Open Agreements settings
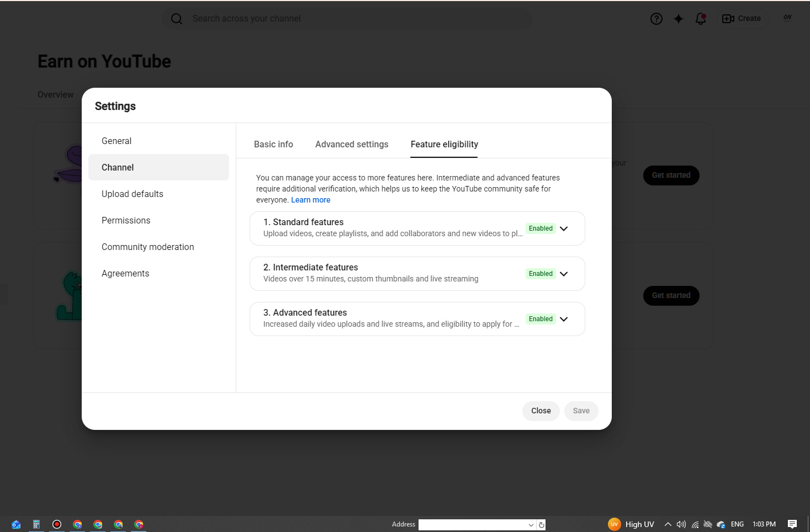Viewport: 810px width, 532px height. [x=158, y=273]
